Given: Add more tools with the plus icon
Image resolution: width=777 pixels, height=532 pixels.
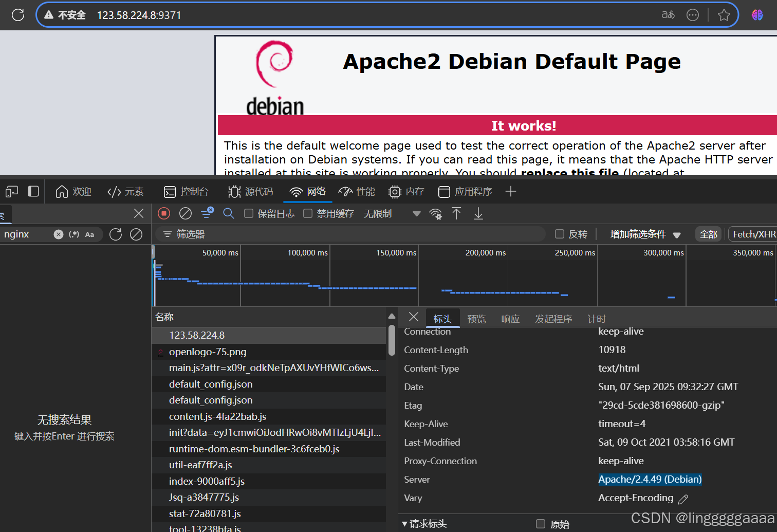Looking at the screenshot, I should 510,192.
